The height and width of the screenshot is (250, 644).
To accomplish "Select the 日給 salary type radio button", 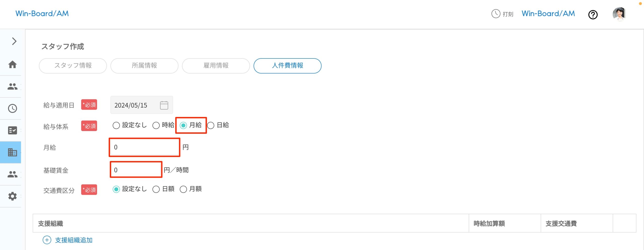I will click(x=211, y=125).
